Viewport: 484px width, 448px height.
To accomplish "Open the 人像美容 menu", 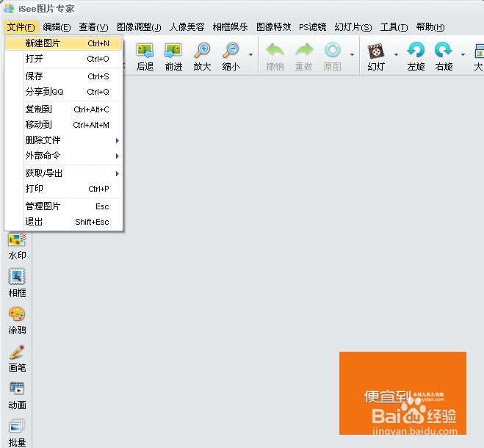I will (x=187, y=27).
